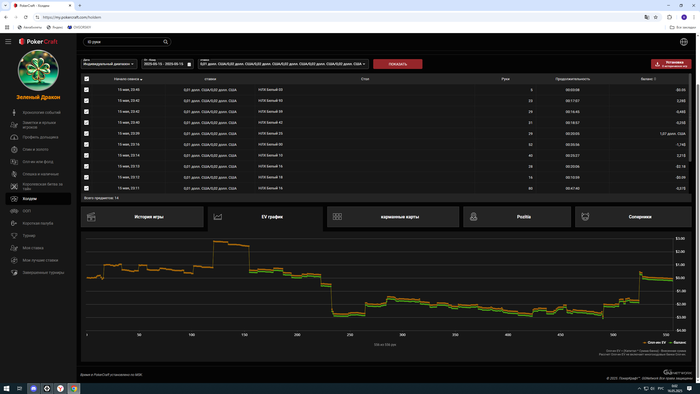Open the Авиабилеты bookmark
Screen dimensions: 700x394
(x=29, y=27)
